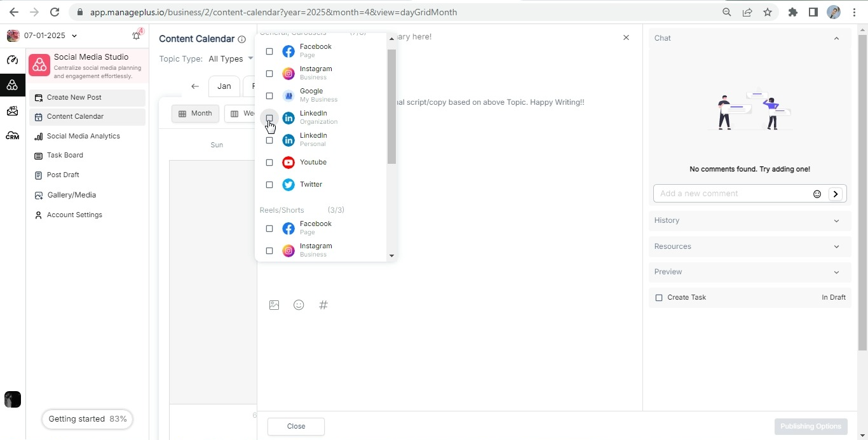Open the Chrome three-dot menu
The height and width of the screenshot is (440, 868).
coord(854,12)
